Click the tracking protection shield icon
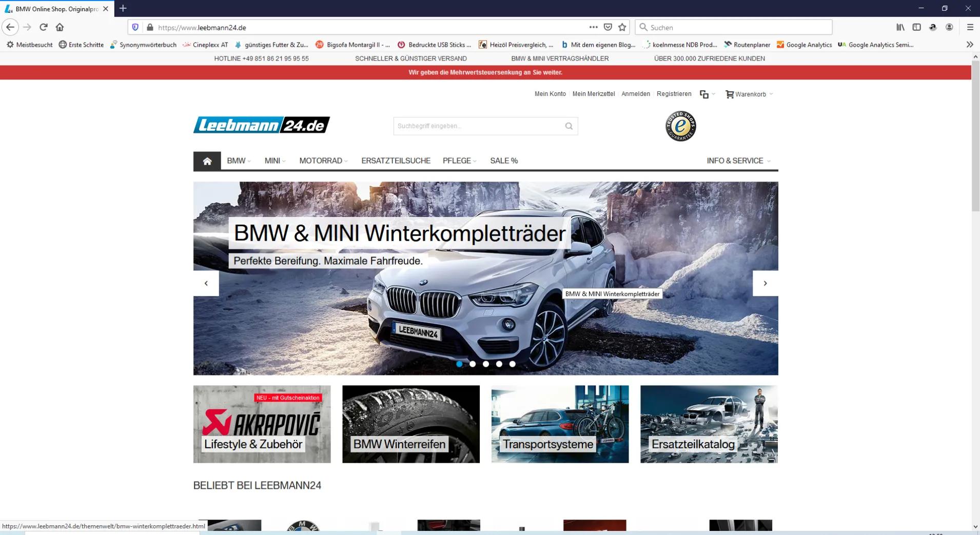 pos(135,27)
